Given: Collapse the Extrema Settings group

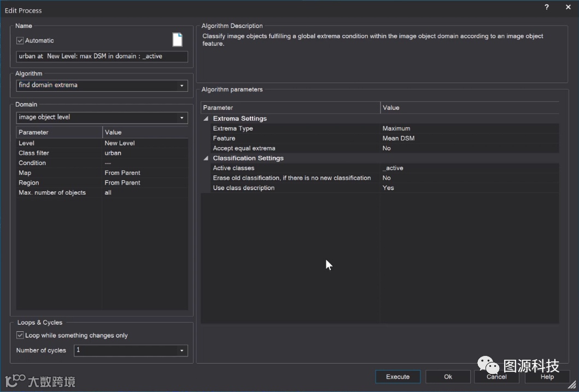Looking at the screenshot, I should [206, 119].
